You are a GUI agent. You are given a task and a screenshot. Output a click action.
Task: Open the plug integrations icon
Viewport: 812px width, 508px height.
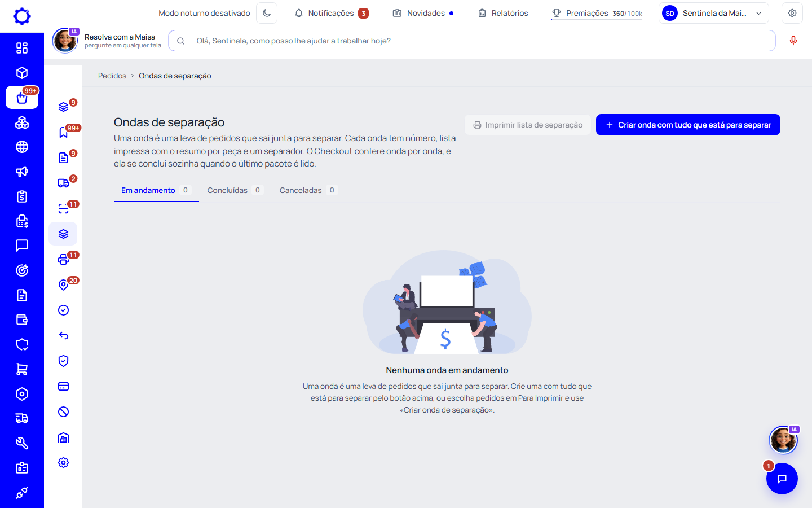[x=22, y=493]
